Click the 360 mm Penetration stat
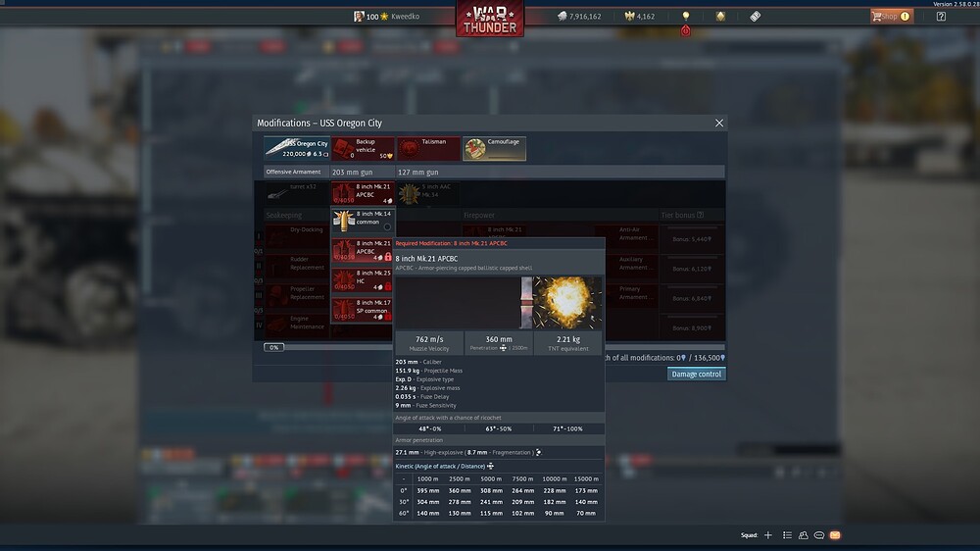980x551 pixels. [499, 343]
